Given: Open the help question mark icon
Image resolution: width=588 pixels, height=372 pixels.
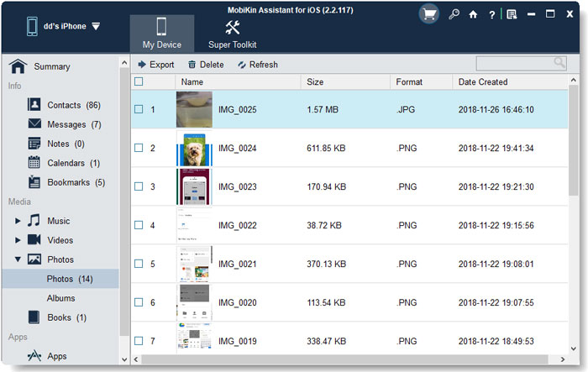Looking at the screenshot, I should click(492, 14).
